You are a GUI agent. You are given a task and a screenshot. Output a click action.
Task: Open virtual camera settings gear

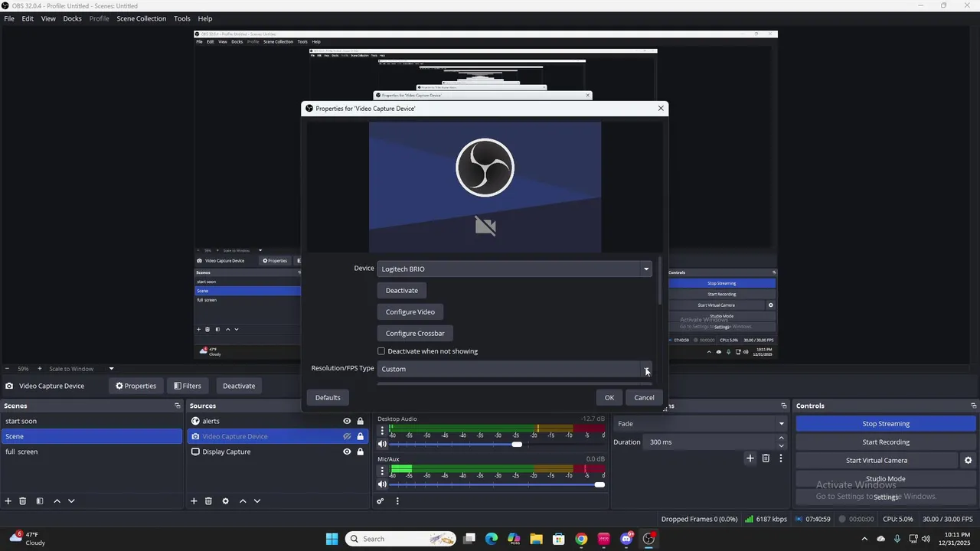pos(968,461)
